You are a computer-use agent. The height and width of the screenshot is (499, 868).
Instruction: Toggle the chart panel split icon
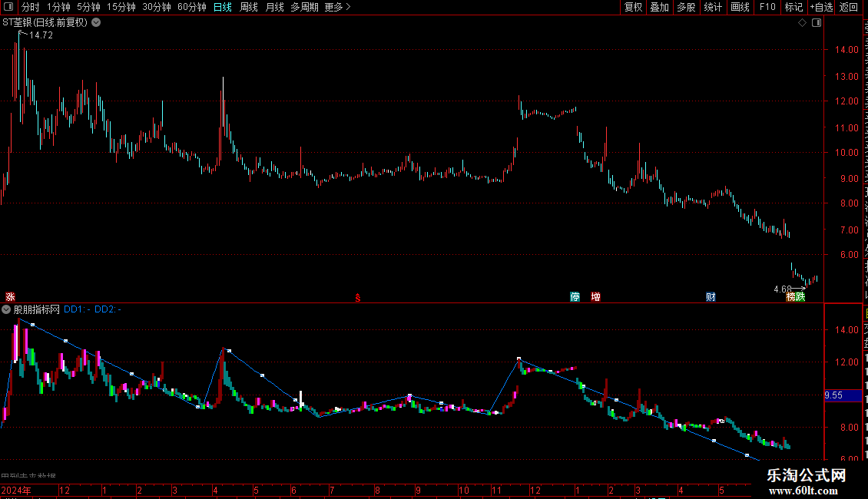[817, 23]
